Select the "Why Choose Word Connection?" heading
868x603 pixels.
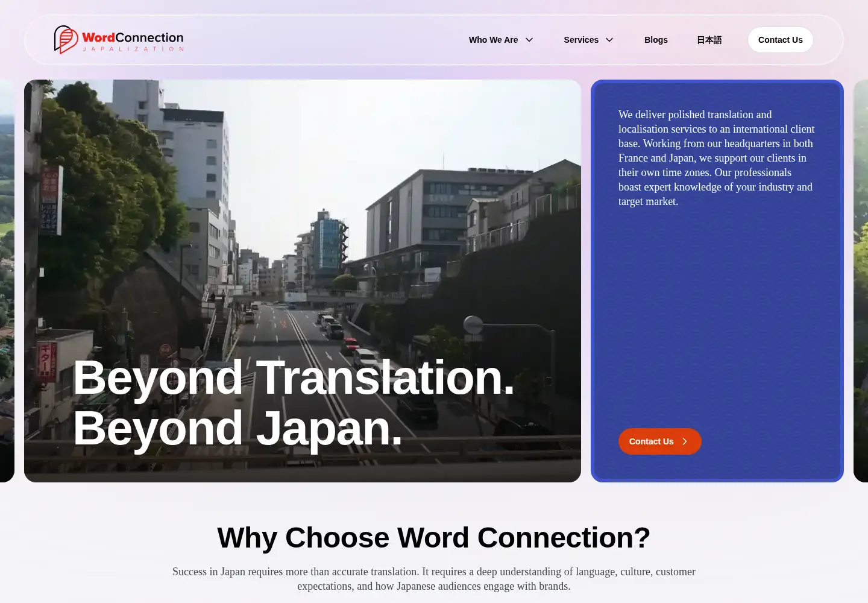434,537
